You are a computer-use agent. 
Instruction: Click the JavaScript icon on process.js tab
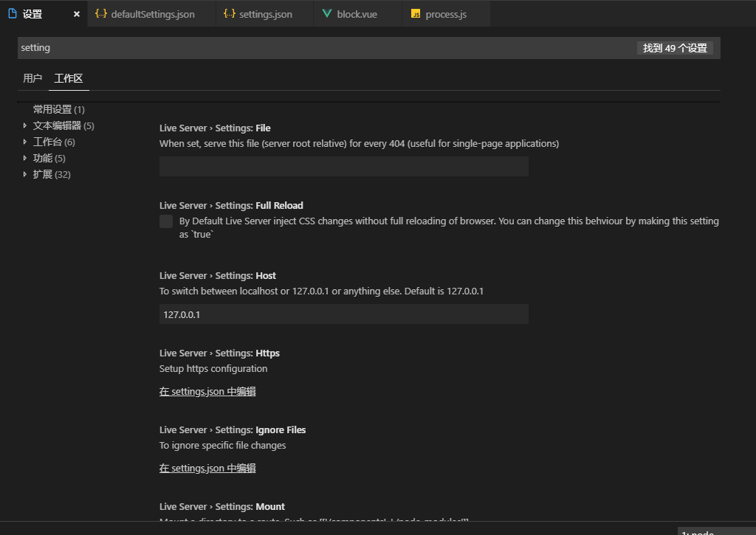pos(414,13)
